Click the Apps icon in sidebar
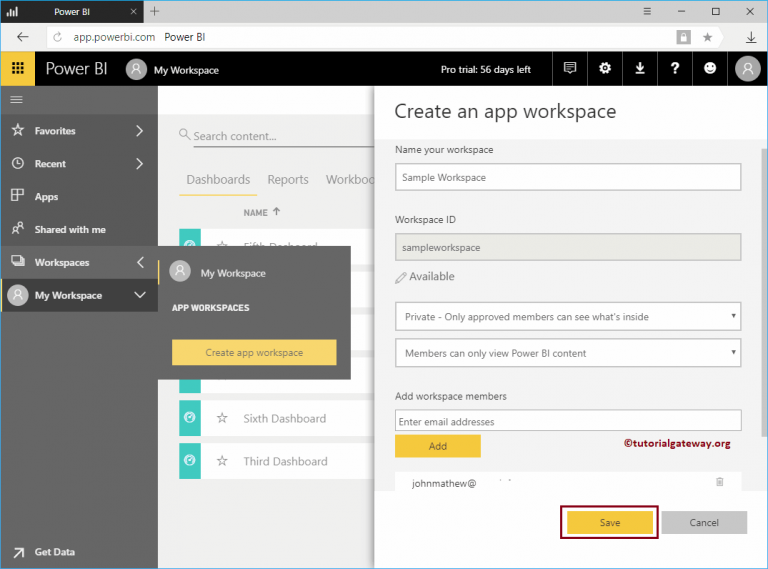 pos(18,195)
